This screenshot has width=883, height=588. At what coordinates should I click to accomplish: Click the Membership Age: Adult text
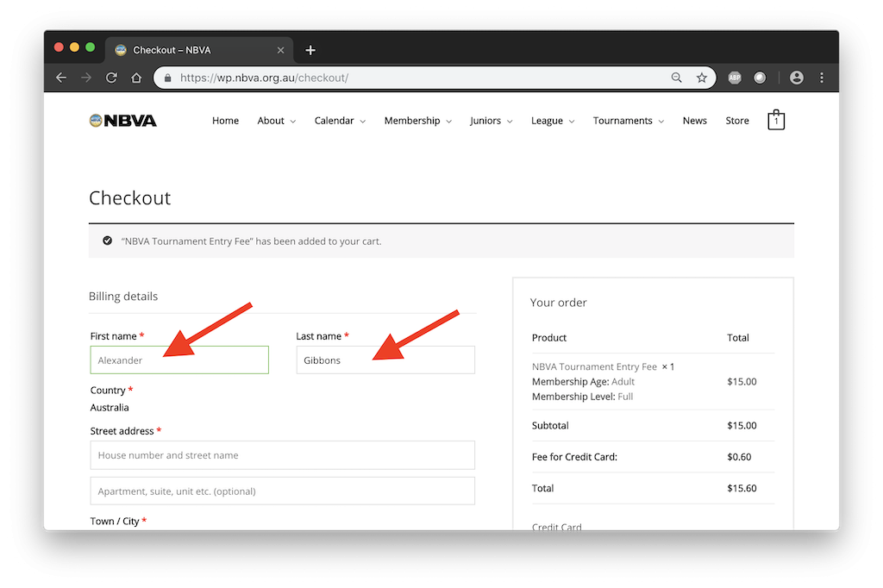[x=583, y=381]
